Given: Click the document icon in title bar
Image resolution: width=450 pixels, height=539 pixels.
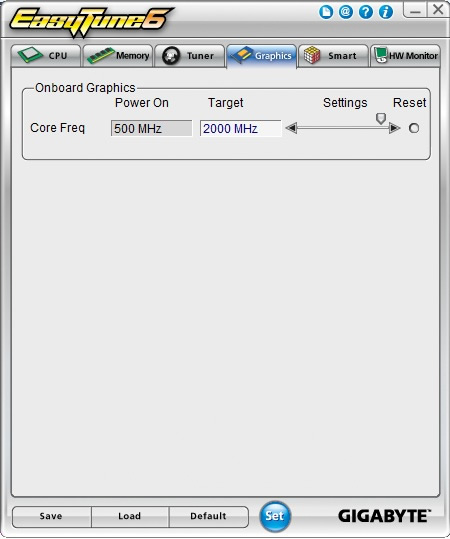Looking at the screenshot, I should (326, 12).
